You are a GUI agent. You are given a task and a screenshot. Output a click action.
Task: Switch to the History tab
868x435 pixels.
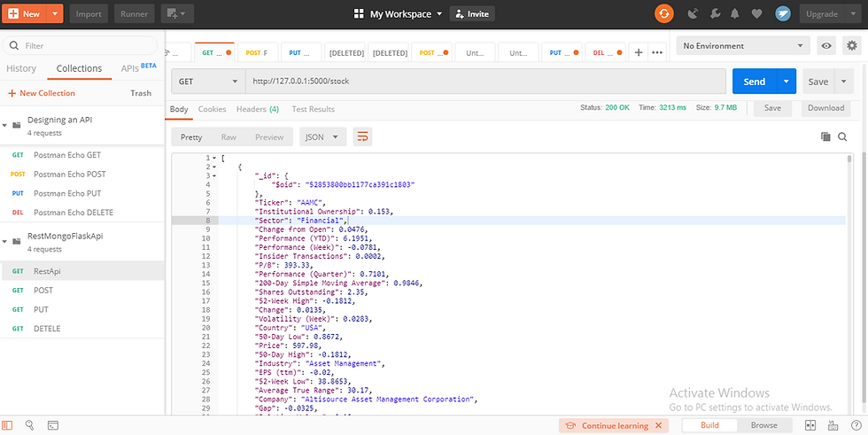(21, 68)
